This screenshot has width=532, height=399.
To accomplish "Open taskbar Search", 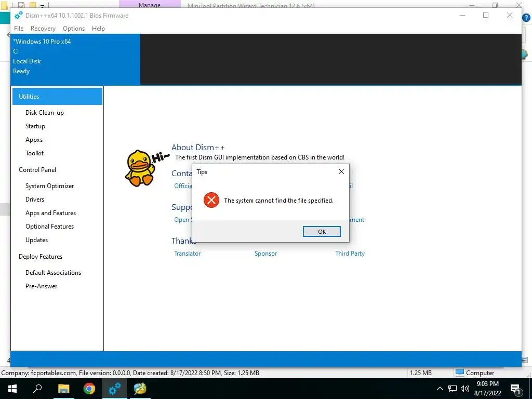I will [x=37, y=389].
